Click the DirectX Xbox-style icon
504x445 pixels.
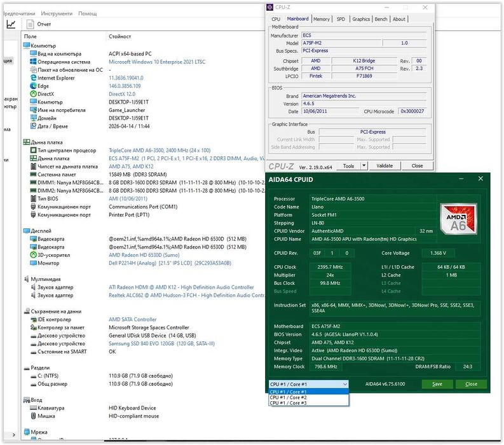(33, 94)
